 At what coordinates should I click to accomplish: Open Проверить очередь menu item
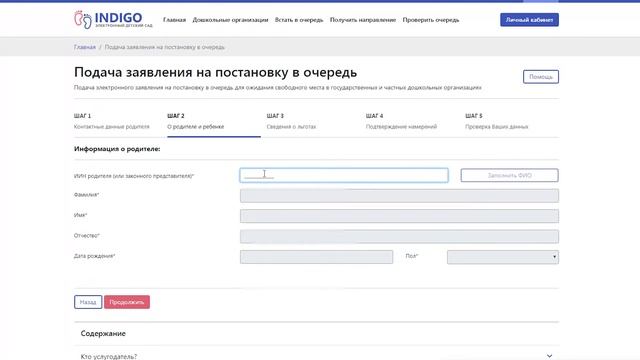[x=431, y=20]
